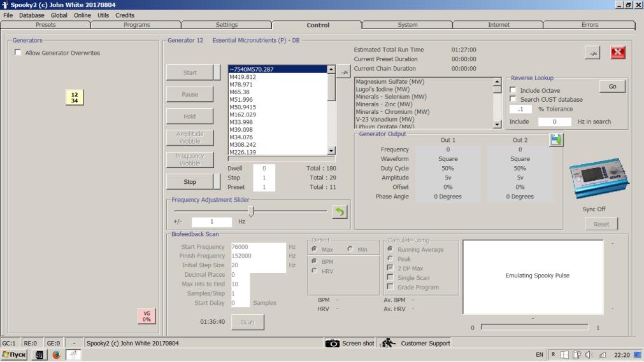Click frequency list scroll down arrow

[331, 151]
